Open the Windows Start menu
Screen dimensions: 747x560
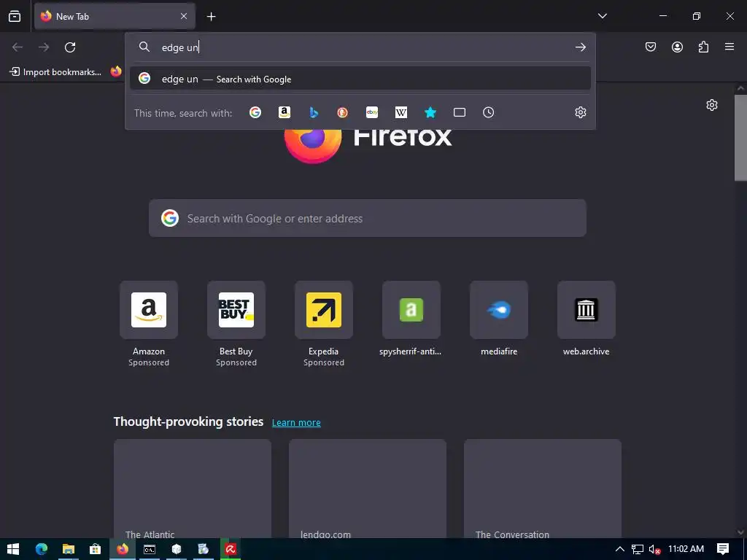click(x=13, y=549)
